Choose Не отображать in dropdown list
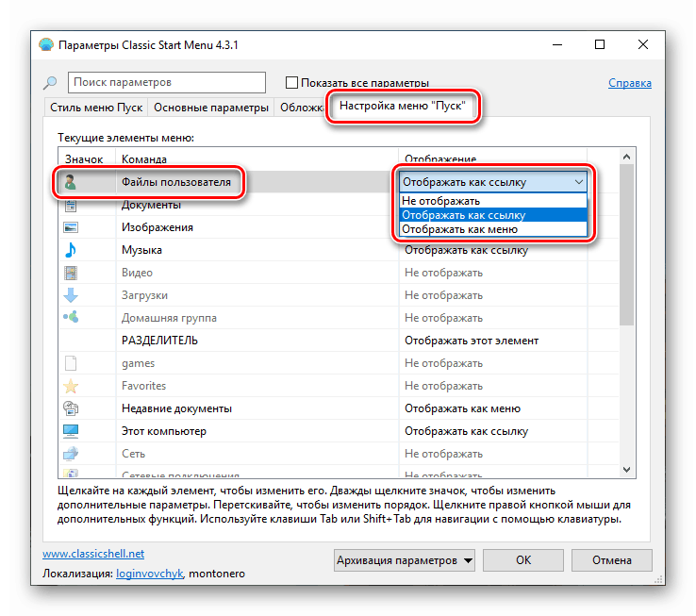 (493, 201)
